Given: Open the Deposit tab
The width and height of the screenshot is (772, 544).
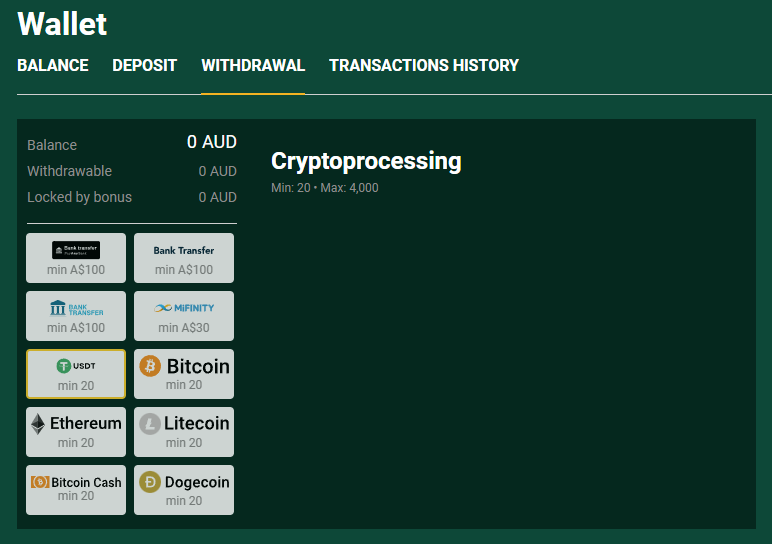Looking at the screenshot, I should [144, 65].
